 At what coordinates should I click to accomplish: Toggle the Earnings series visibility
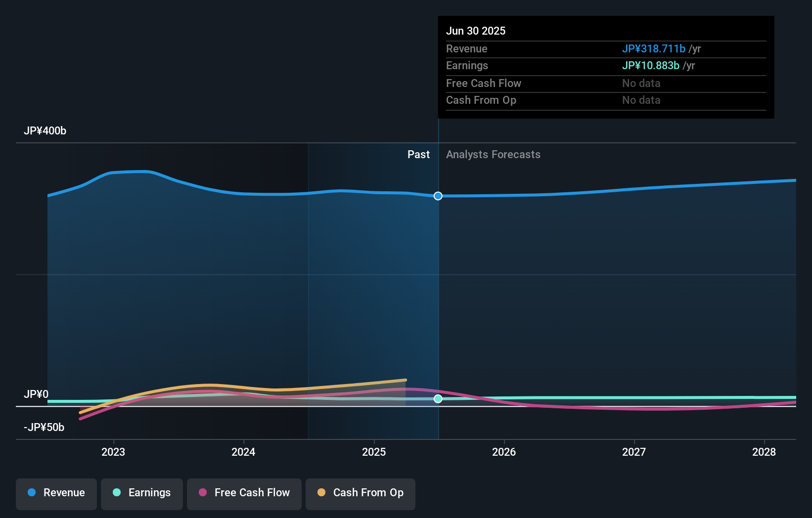[142, 493]
